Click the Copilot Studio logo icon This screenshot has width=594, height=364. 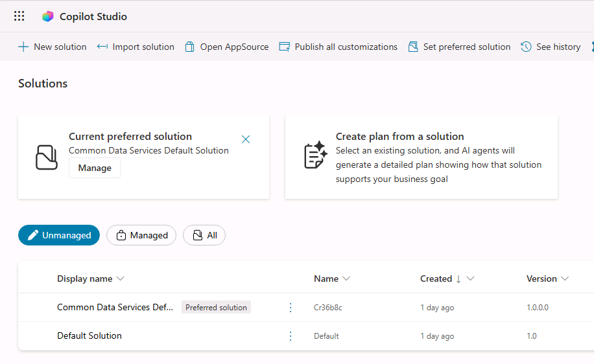click(48, 16)
